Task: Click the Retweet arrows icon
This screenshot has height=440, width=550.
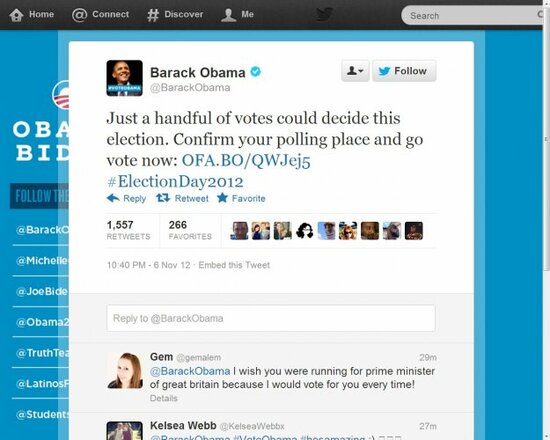Action: [x=163, y=198]
